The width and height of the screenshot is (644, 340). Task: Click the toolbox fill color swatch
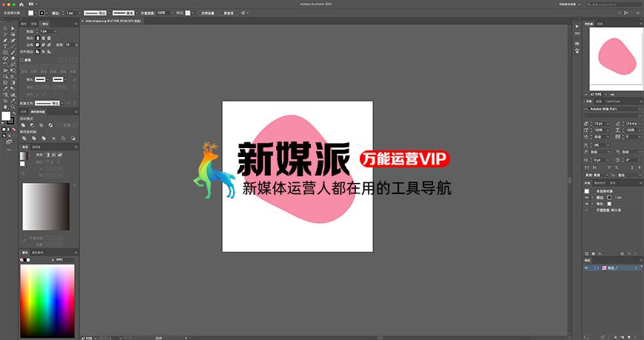pos(6,116)
